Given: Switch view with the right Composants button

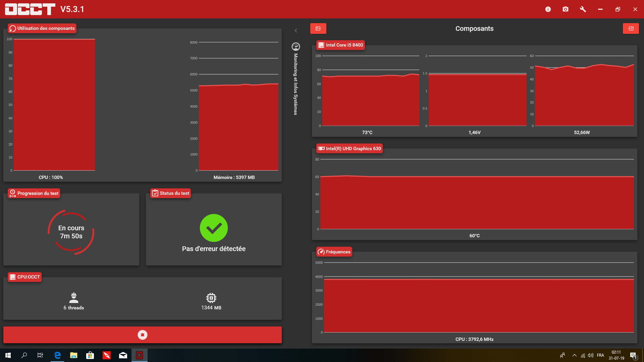Looking at the screenshot, I should point(631,28).
